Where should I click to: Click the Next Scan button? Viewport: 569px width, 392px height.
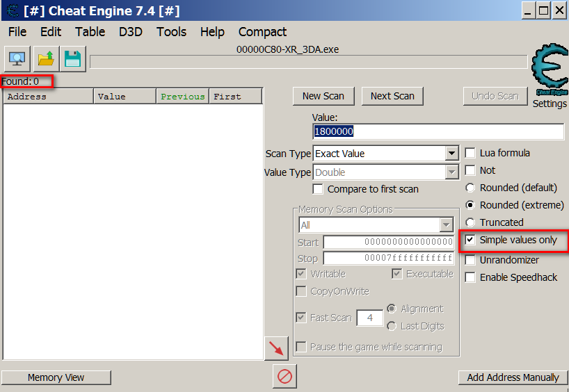click(392, 96)
